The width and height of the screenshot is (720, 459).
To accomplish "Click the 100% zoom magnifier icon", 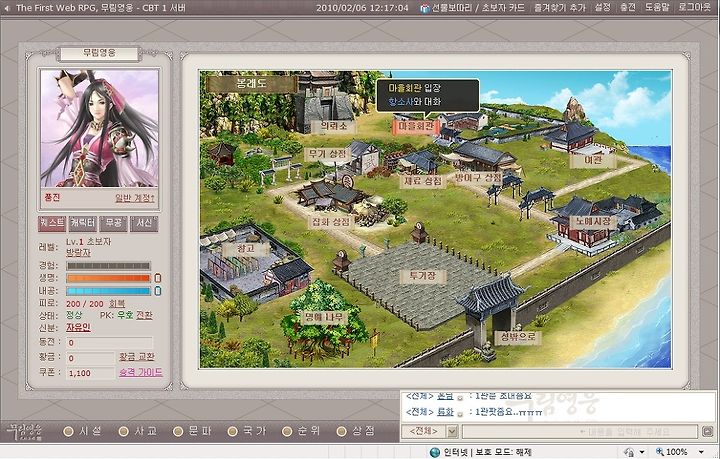I will (x=660, y=452).
